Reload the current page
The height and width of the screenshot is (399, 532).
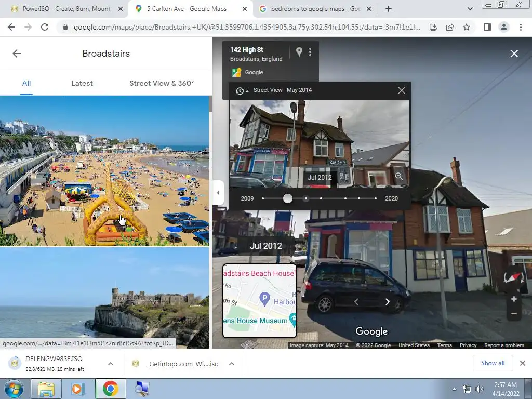[x=45, y=27]
